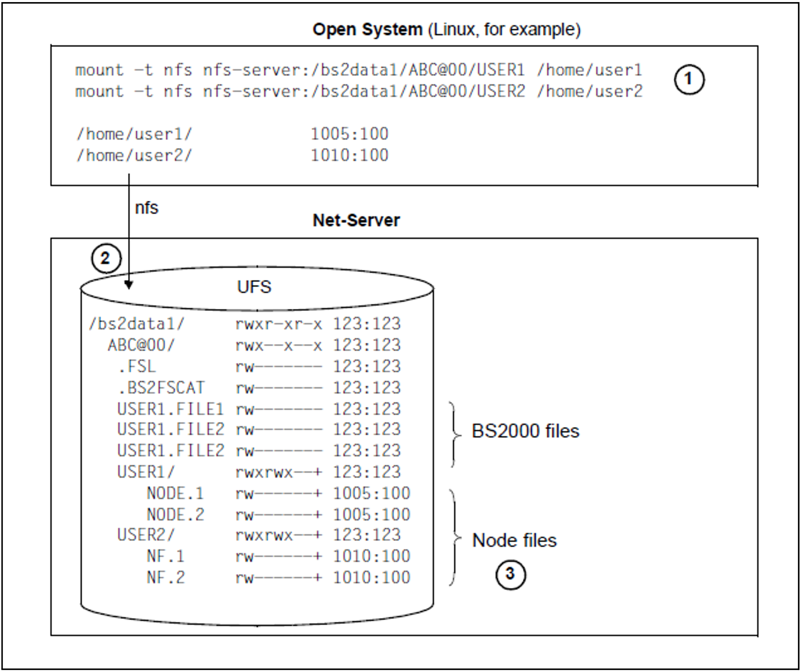The height and width of the screenshot is (672, 802).
Task: Select the NF.2 file entry
Action: click(x=166, y=578)
